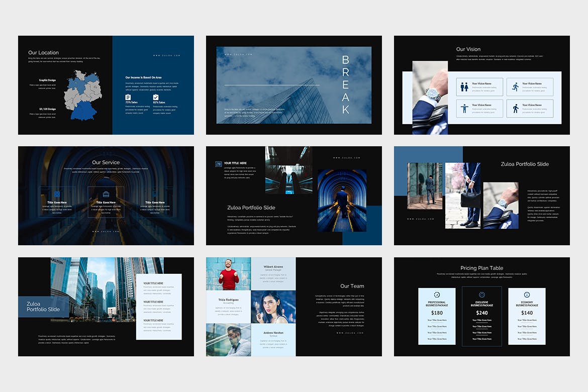Screen dimensions: 588x392
Task: Click the clipboard icon above 75% Sales
Action: [x=128, y=97]
